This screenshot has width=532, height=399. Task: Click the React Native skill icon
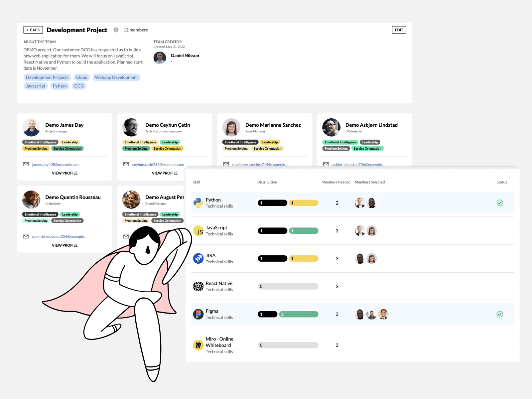tap(198, 286)
